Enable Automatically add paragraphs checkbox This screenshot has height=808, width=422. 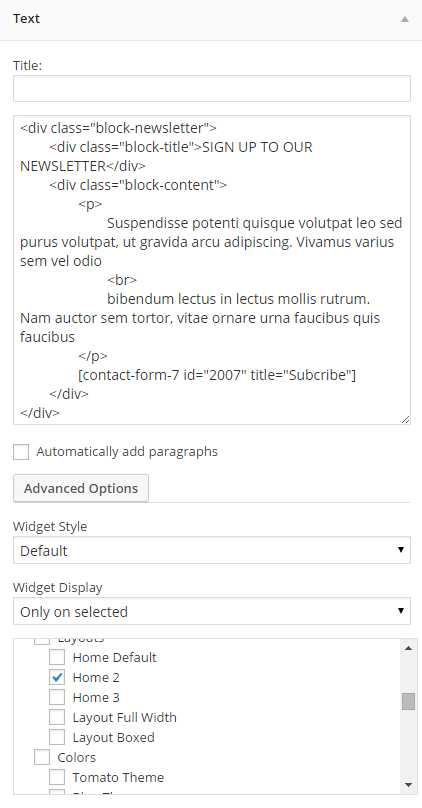(x=21, y=452)
